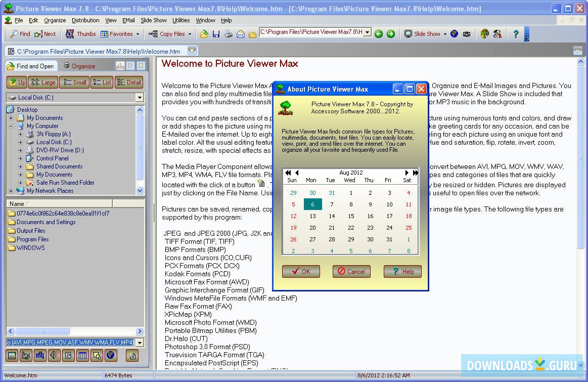Image resolution: width=588 pixels, height=382 pixels.
Task: Click the overlapping yellow squares filter icon button
Action: [x=97, y=355]
